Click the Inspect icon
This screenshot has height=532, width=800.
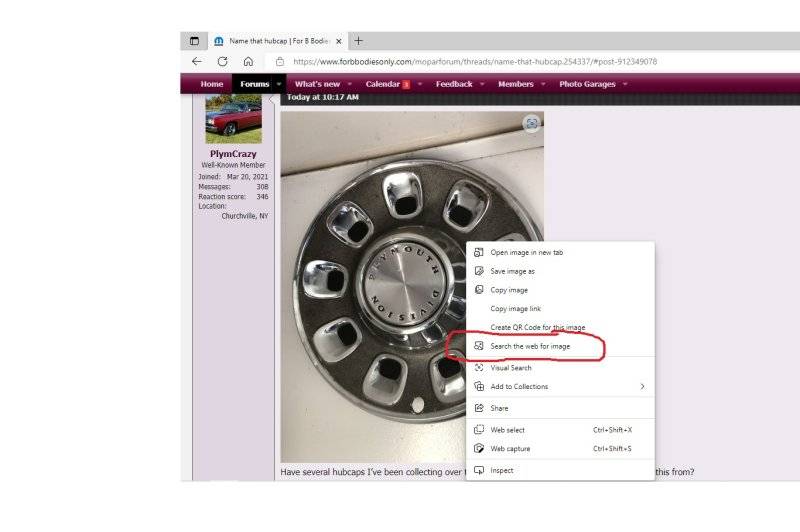coord(479,470)
